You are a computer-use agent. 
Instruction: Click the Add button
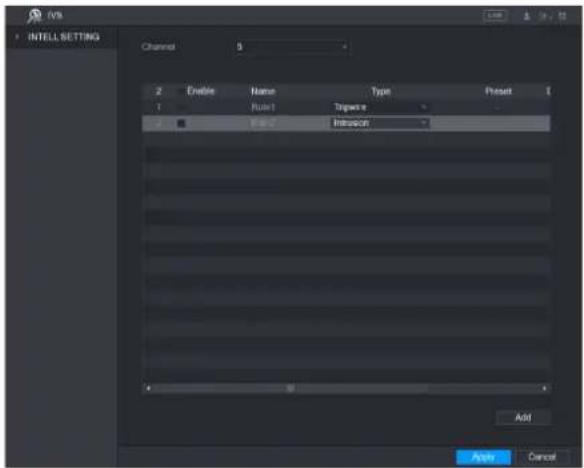523,417
